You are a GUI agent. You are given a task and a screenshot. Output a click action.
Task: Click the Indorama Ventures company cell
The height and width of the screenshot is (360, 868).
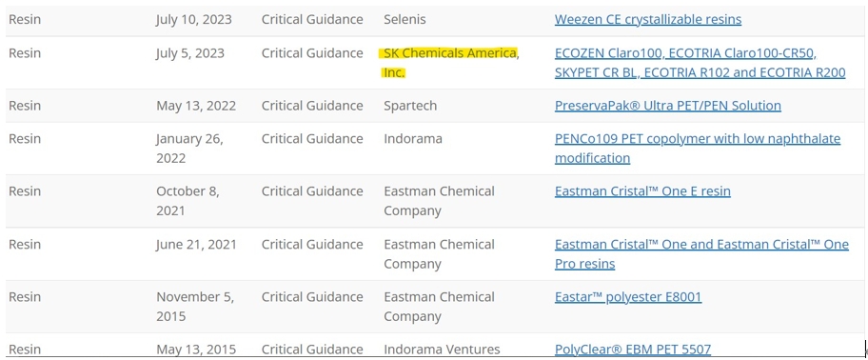coord(442,350)
